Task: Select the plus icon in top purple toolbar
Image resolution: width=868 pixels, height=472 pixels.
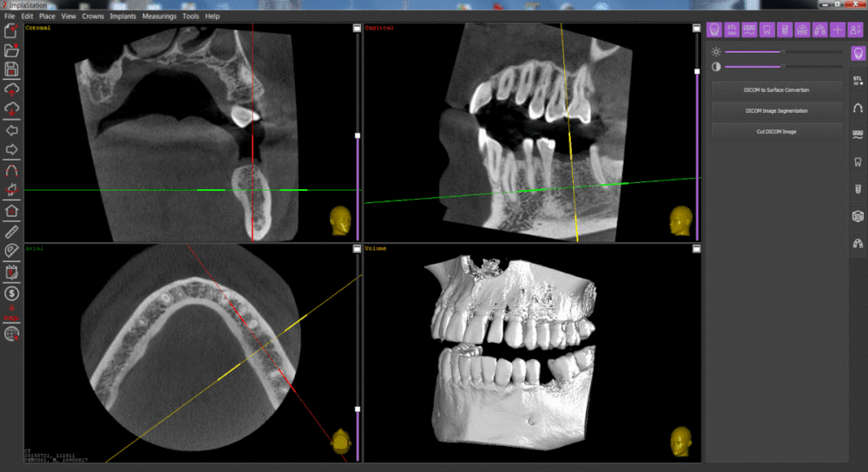Action: coord(838,29)
